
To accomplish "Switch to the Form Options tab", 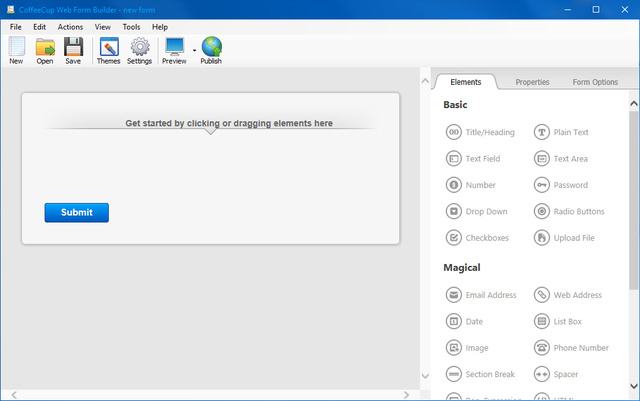I will pos(595,82).
